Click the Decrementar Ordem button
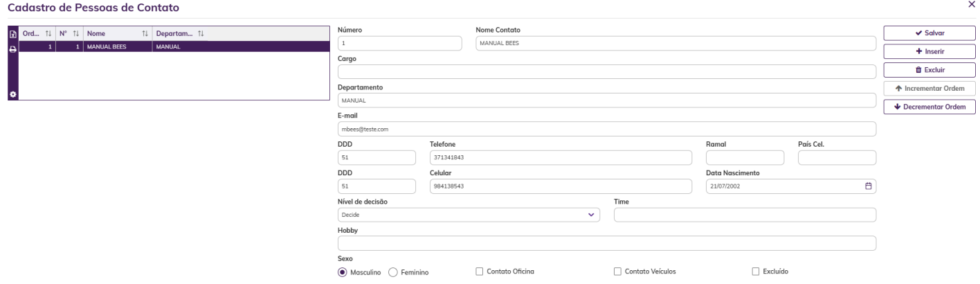This screenshot has height=284, width=980. tap(929, 107)
